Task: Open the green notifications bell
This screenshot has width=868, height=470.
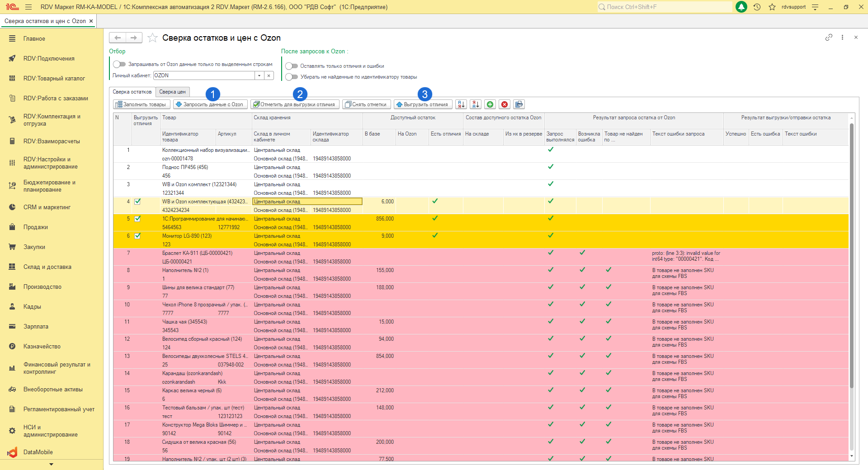Action: 741,7
